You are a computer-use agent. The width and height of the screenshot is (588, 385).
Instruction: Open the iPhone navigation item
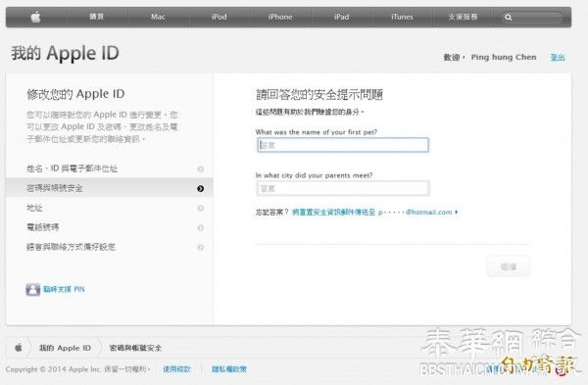pyautogui.click(x=280, y=17)
